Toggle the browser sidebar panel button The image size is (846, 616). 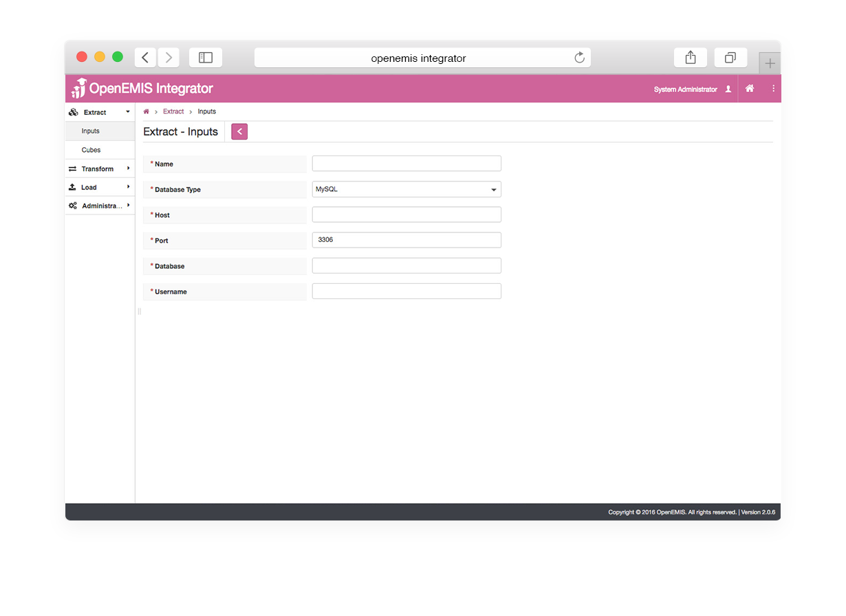(206, 58)
